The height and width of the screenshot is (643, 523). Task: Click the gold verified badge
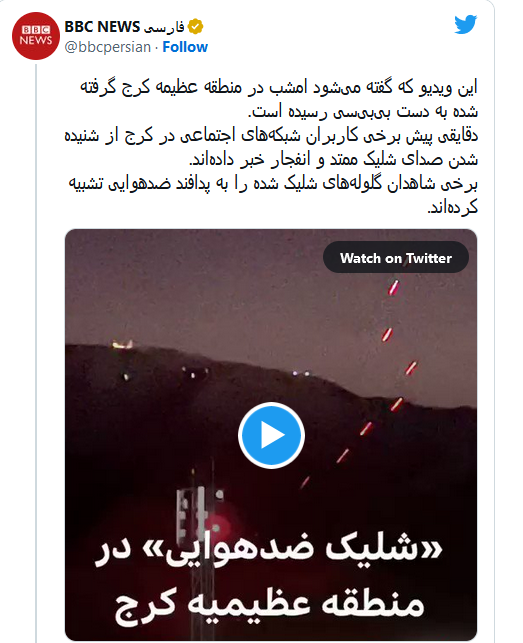pyautogui.click(x=195, y=27)
